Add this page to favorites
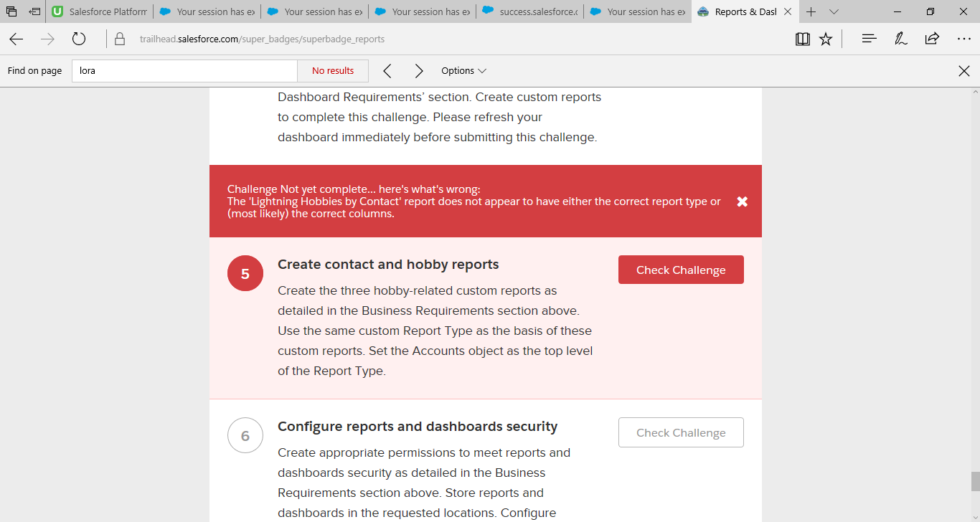This screenshot has height=522, width=980. 826,39
